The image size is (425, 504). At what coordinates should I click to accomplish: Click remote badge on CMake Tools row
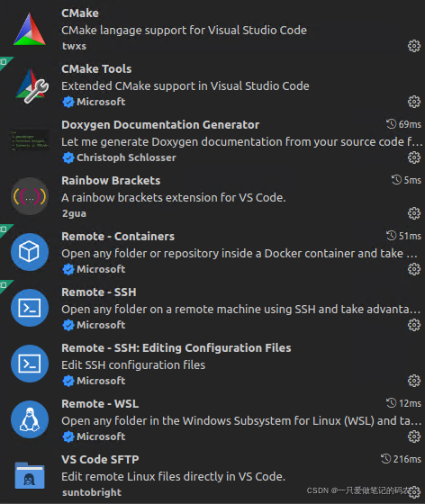click(4, 61)
